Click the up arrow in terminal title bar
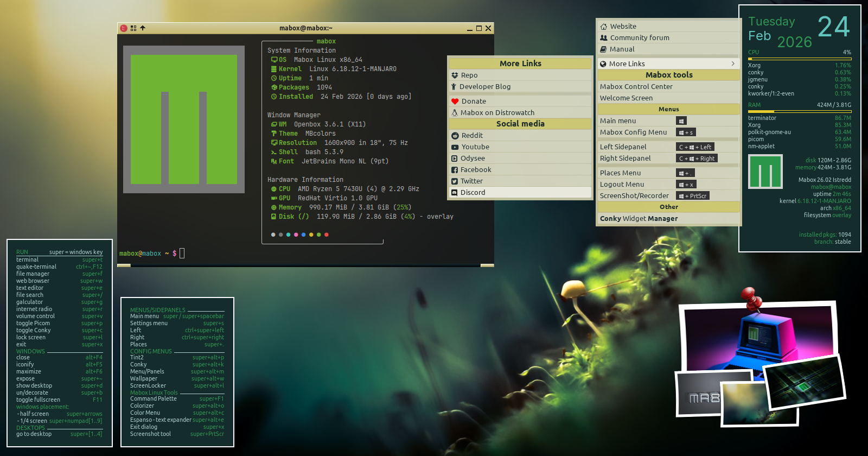The height and width of the screenshot is (456, 868). tap(143, 28)
